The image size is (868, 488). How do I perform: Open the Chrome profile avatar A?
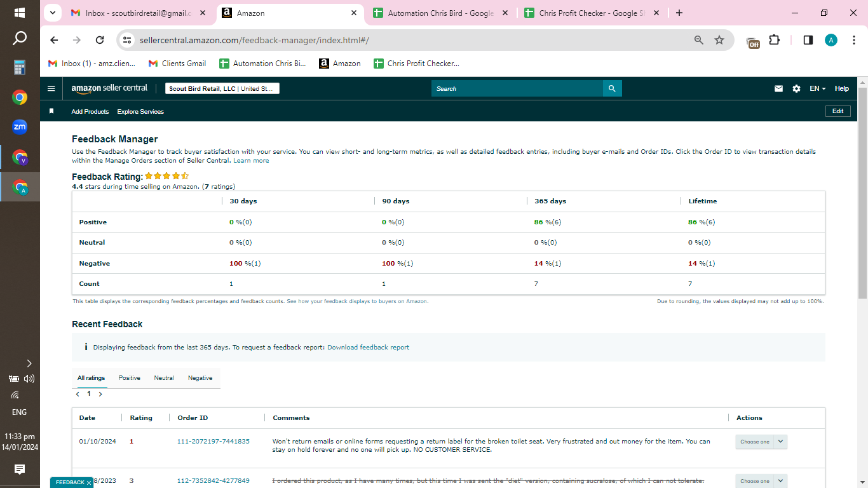(831, 40)
